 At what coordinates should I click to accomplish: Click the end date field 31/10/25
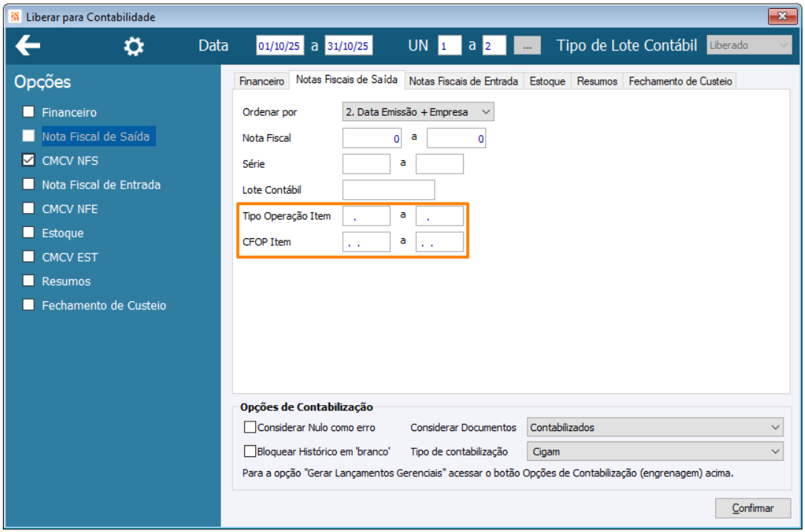coord(349,46)
